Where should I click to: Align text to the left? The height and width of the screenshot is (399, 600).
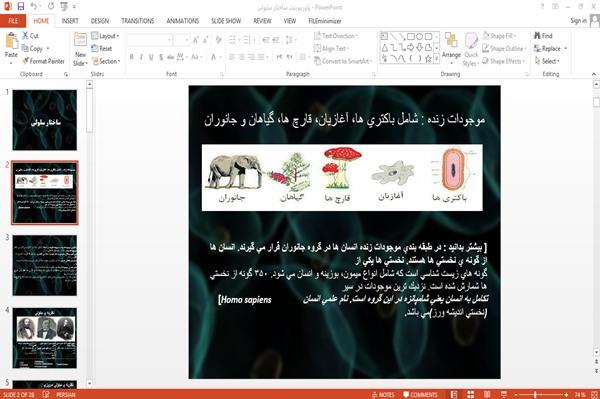(232, 57)
